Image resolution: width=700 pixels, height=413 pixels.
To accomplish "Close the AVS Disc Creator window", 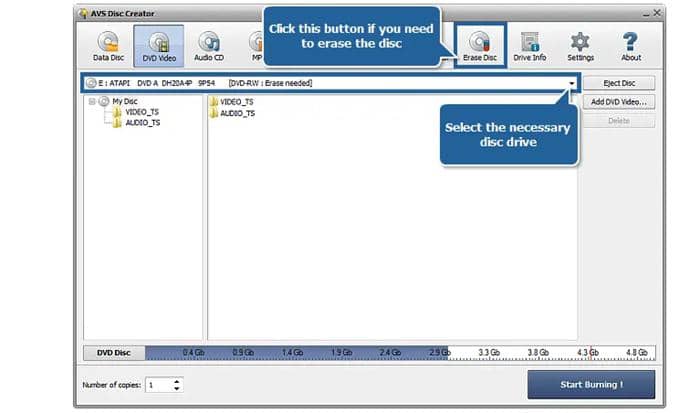I will pyautogui.click(x=657, y=13).
